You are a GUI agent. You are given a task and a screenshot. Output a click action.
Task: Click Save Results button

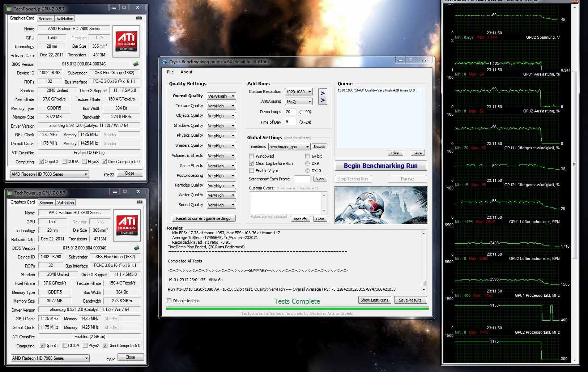(410, 300)
